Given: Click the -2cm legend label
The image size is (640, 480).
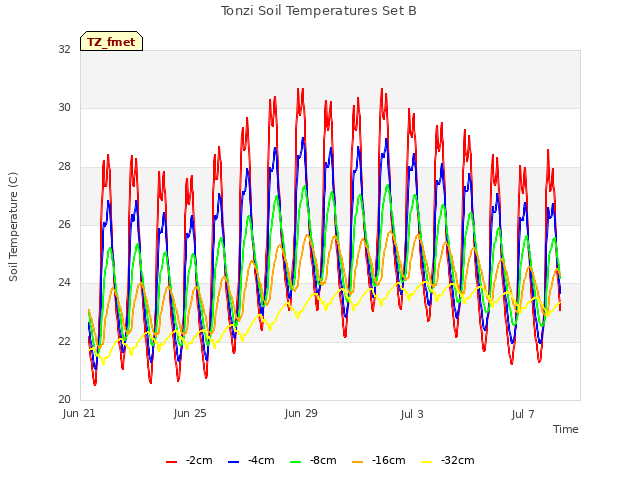Looking at the screenshot, I should tap(199, 460).
